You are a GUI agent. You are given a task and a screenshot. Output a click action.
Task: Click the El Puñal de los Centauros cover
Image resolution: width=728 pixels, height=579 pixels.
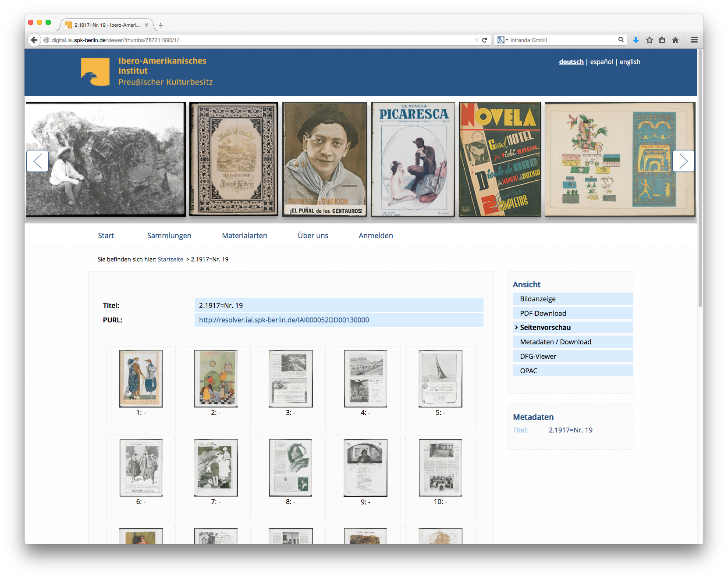coord(325,159)
